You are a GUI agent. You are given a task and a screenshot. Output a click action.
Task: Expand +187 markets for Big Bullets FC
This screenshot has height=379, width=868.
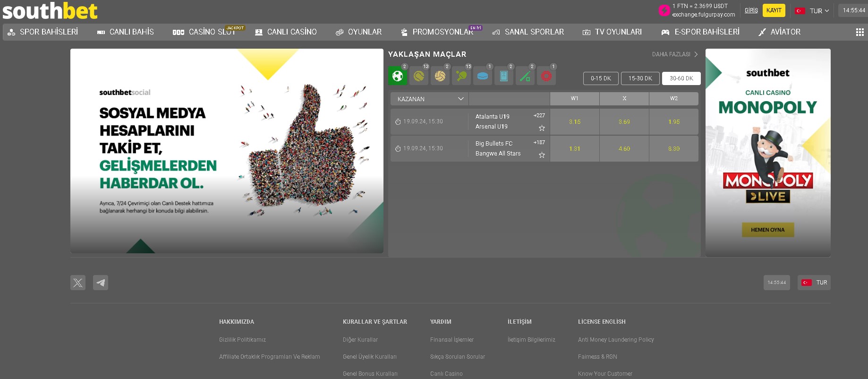click(x=539, y=142)
